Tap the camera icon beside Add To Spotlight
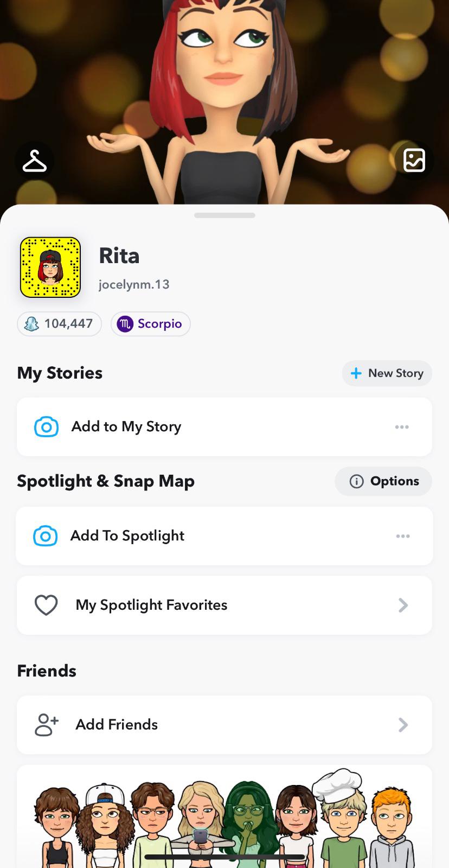This screenshot has width=449, height=868. pos(46,536)
